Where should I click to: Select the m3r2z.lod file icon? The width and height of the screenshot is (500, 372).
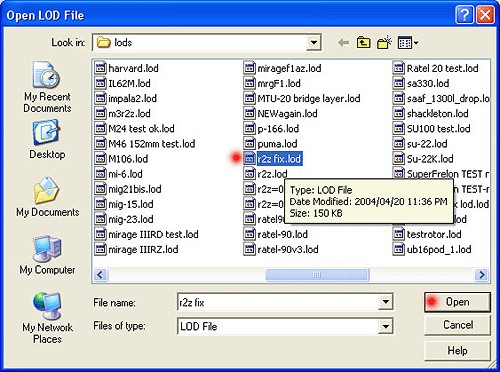pos(100,113)
